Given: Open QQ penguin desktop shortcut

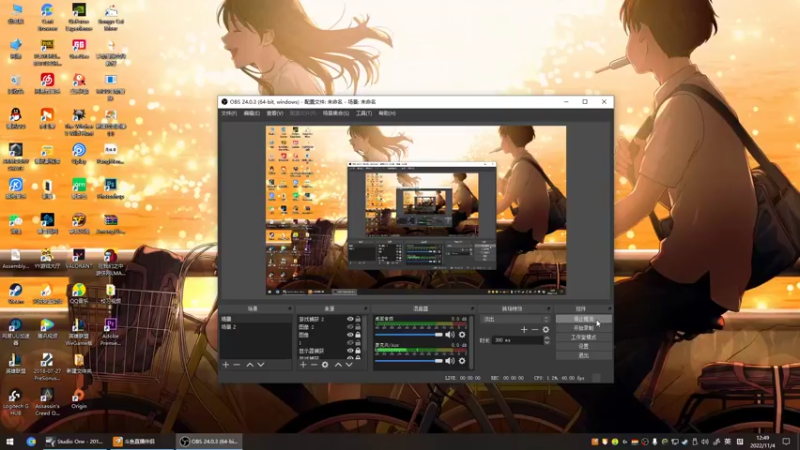Looking at the screenshot, I should 16,118.
